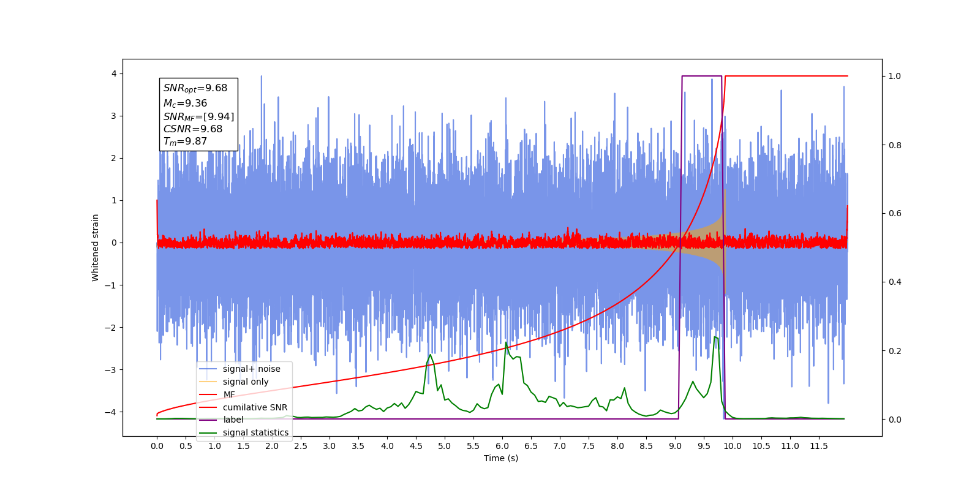Click the 'Whitened strain' y-axis label
This screenshot has height=490, width=980.
pos(96,247)
